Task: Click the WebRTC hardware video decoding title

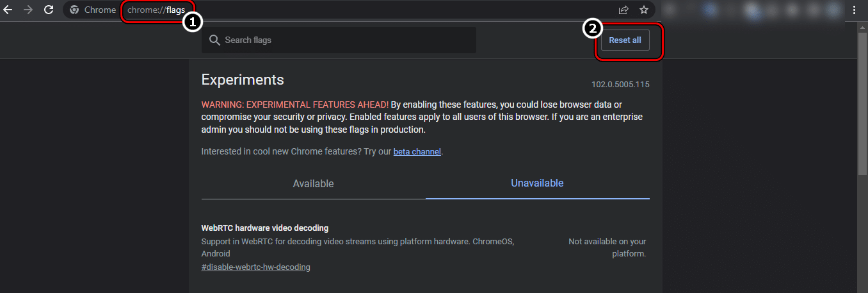Action: [x=264, y=228]
